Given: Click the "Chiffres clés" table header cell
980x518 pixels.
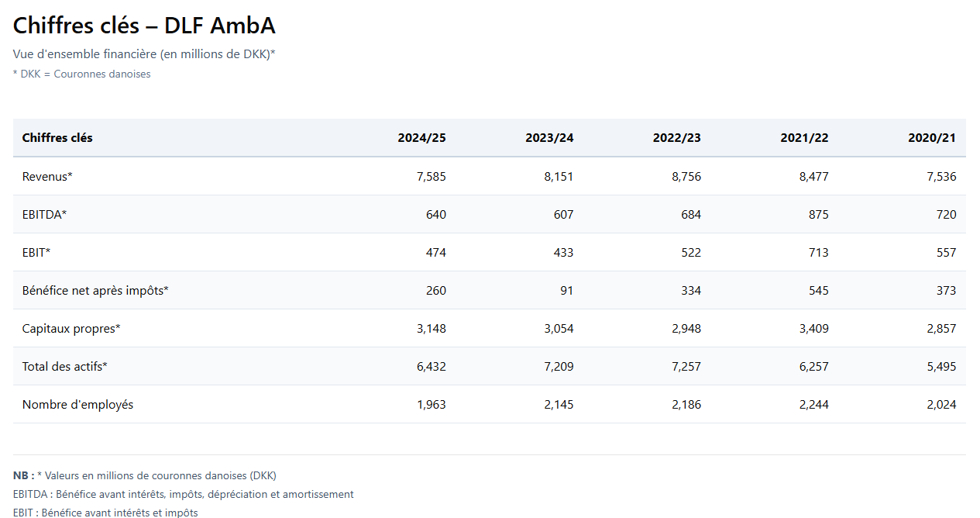Looking at the screenshot, I should point(57,138).
